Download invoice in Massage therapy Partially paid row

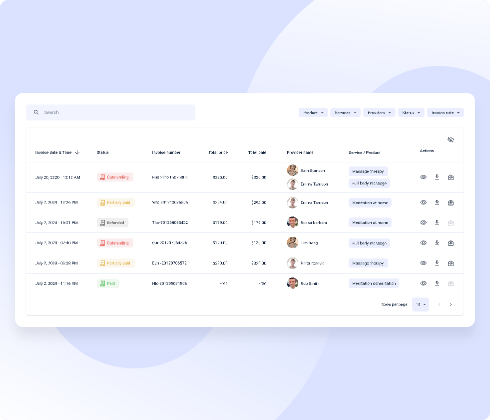[x=437, y=263]
